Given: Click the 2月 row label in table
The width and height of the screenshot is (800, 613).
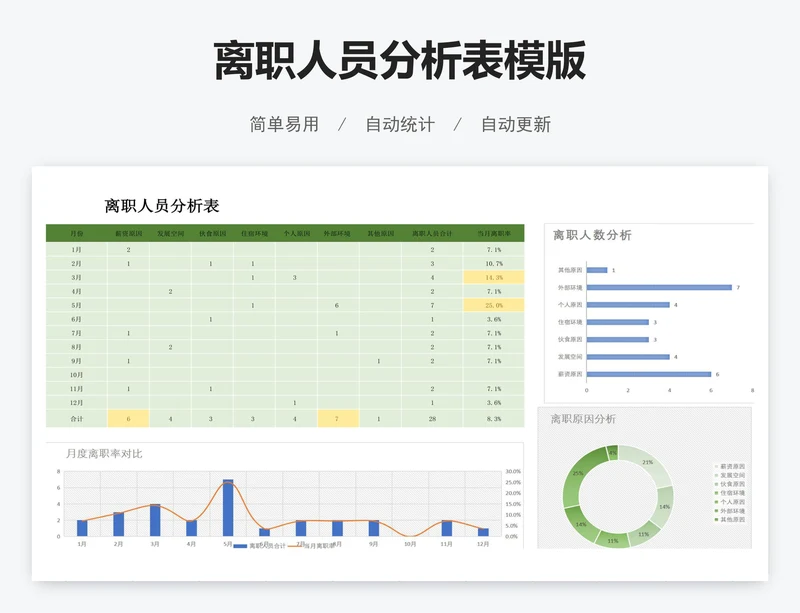Looking at the screenshot, I should (x=77, y=263).
